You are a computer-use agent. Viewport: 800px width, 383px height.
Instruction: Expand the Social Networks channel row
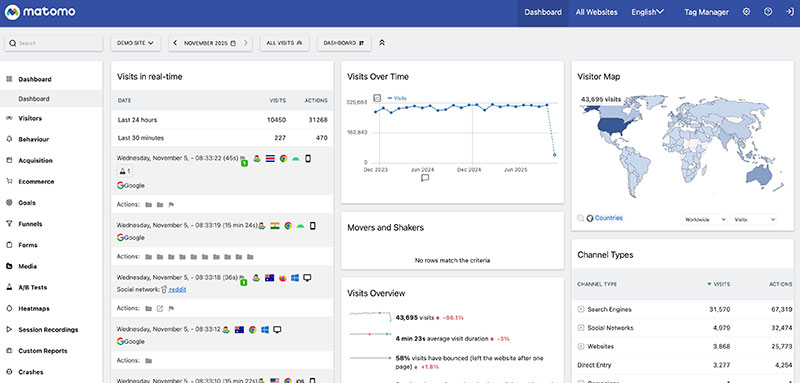pos(581,328)
